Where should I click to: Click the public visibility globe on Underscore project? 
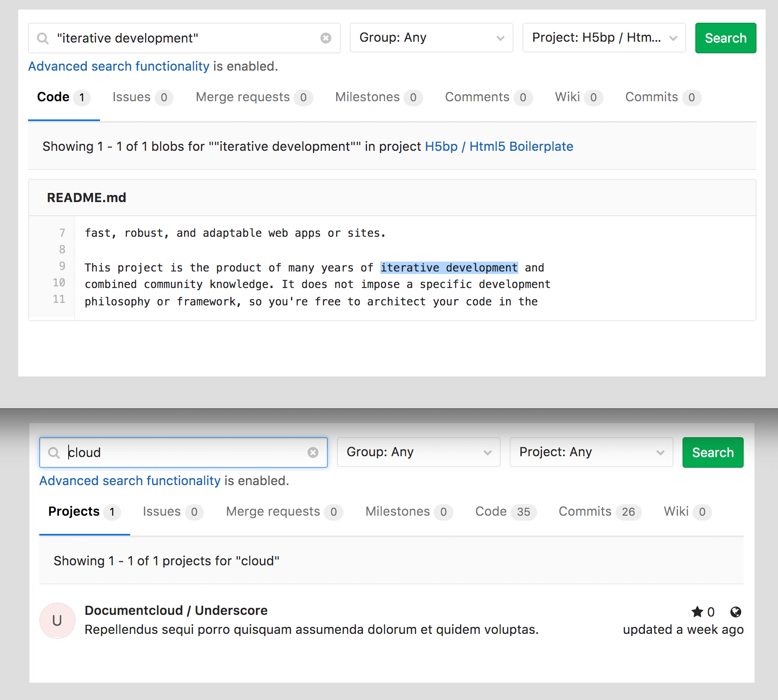pyautogui.click(x=736, y=612)
